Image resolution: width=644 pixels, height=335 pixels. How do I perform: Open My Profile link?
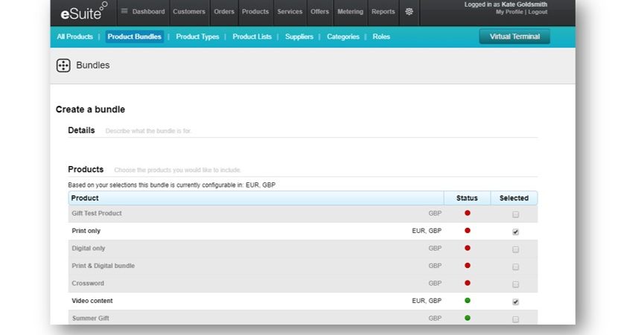pyautogui.click(x=509, y=12)
